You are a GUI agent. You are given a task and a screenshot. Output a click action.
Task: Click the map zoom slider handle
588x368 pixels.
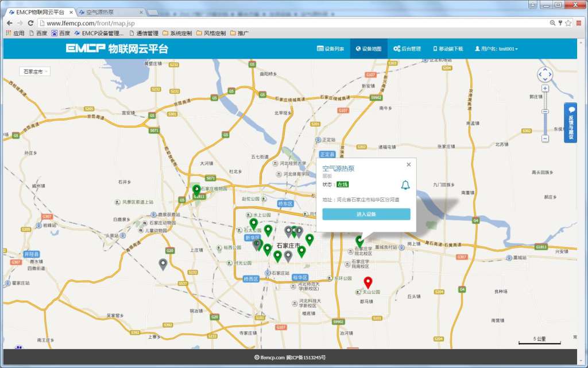pos(546,112)
